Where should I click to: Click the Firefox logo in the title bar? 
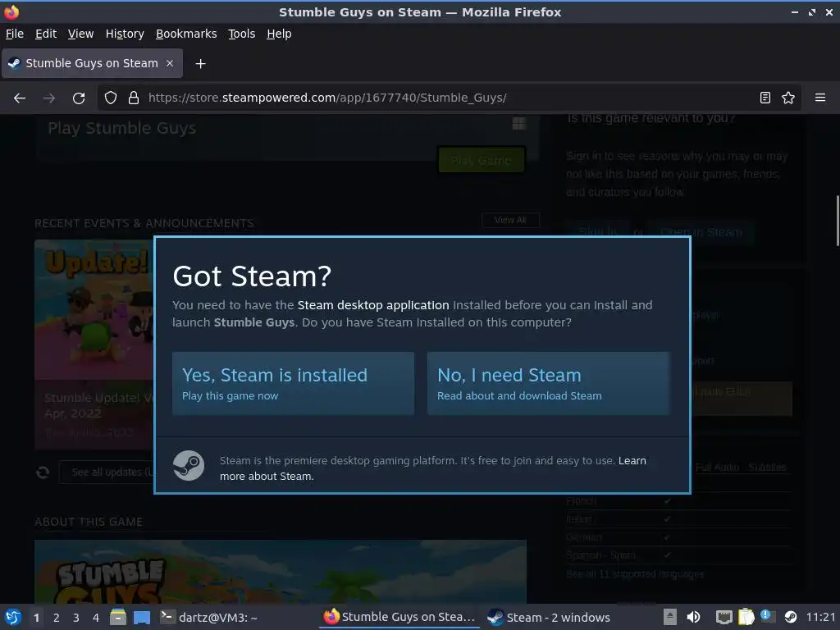pyautogui.click(x=11, y=11)
